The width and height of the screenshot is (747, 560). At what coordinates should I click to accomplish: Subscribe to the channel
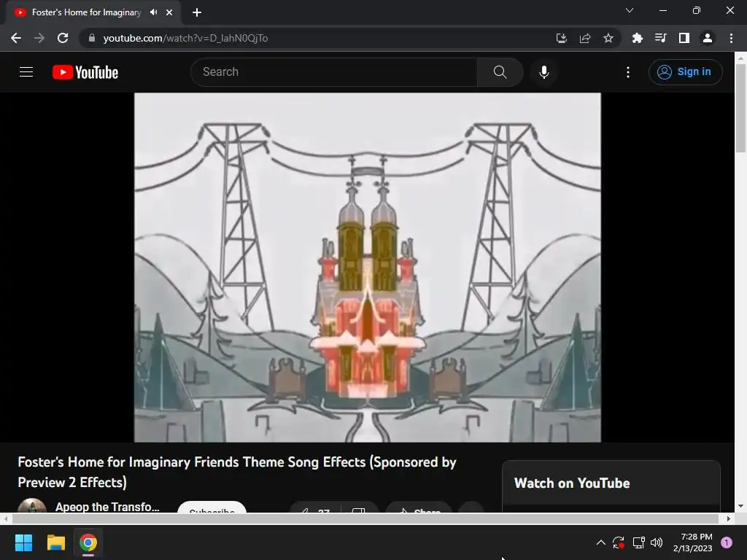[x=212, y=507]
